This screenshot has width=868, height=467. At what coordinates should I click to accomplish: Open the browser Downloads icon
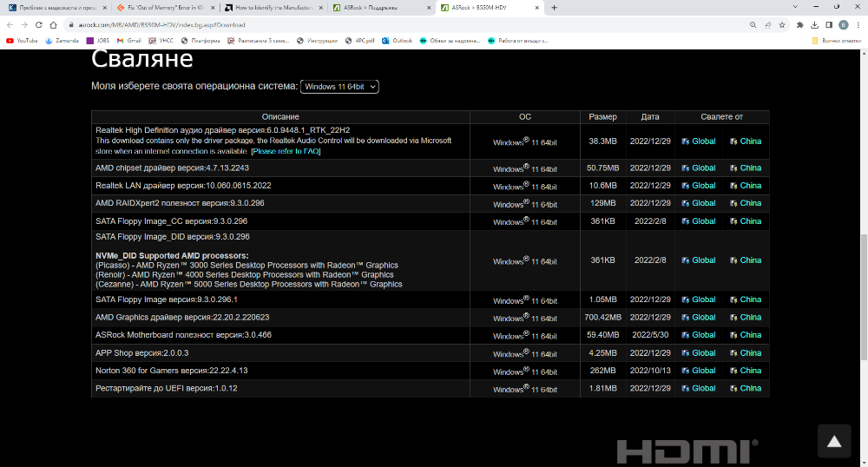(814, 25)
